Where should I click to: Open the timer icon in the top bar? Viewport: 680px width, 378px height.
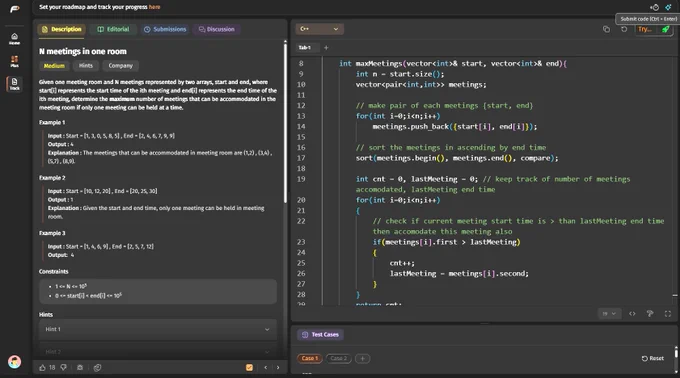(x=655, y=7)
